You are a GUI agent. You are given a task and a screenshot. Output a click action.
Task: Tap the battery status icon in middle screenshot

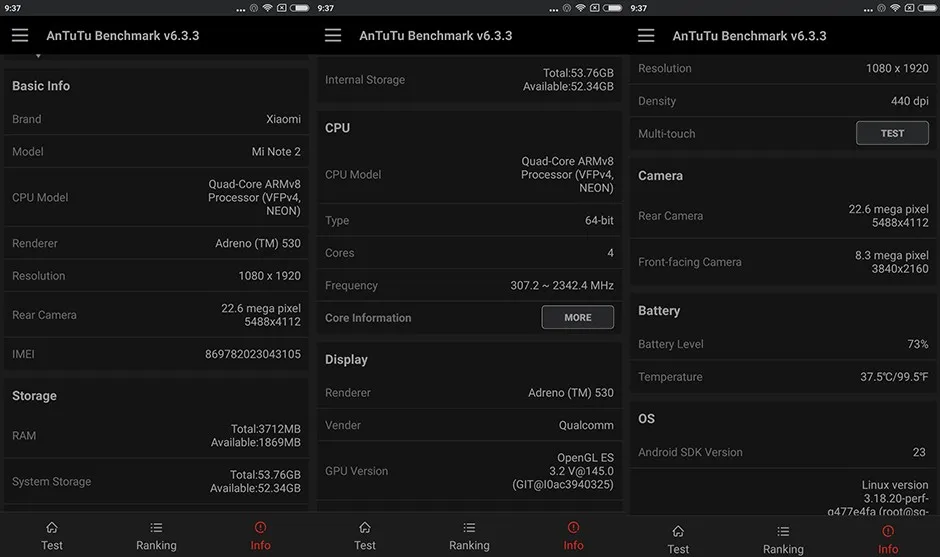(612, 8)
